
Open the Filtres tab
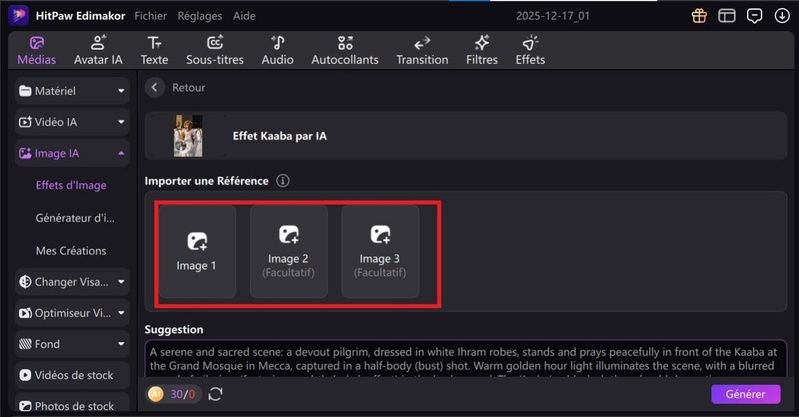click(x=482, y=50)
